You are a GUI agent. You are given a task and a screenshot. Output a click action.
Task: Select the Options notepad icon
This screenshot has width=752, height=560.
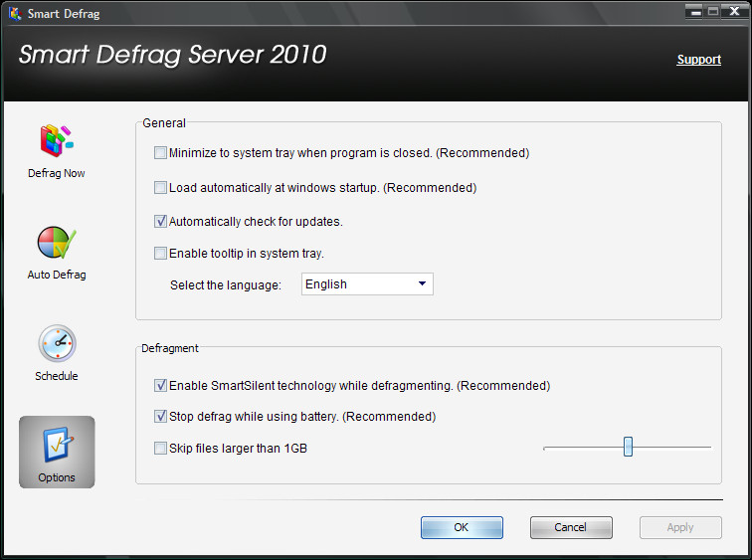click(57, 444)
